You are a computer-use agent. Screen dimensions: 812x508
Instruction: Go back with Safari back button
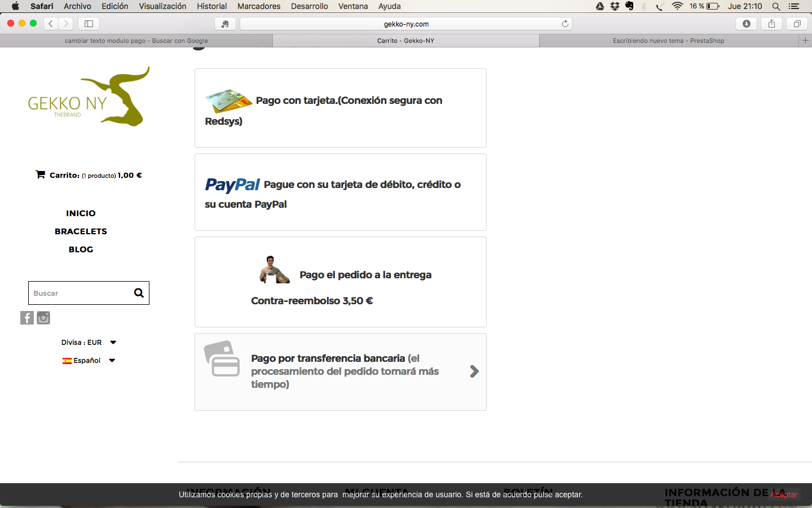(51, 24)
